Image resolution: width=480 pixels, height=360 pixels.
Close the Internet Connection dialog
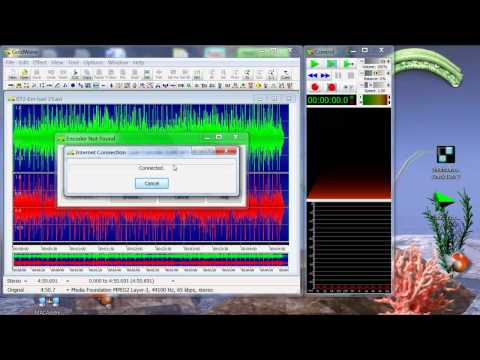point(226,152)
